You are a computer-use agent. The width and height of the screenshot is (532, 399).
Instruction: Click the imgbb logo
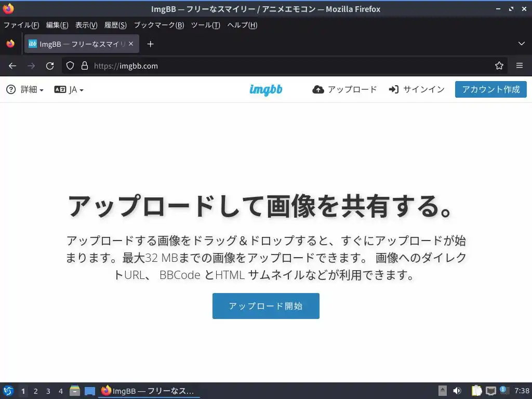(x=265, y=89)
